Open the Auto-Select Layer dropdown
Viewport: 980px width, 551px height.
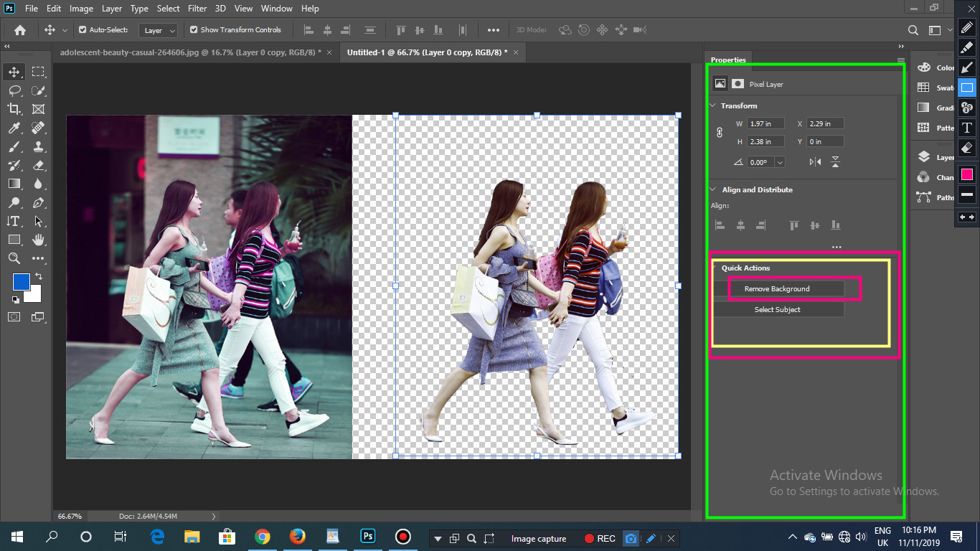[159, 30]
